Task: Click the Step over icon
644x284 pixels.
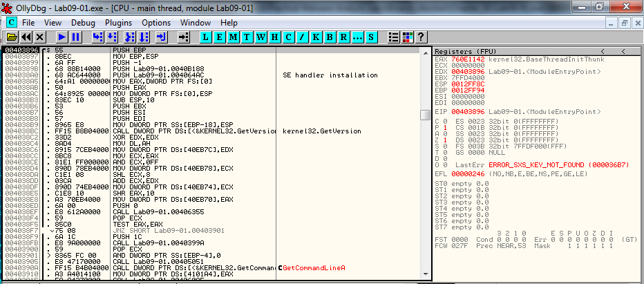Action: pos(111,37)
